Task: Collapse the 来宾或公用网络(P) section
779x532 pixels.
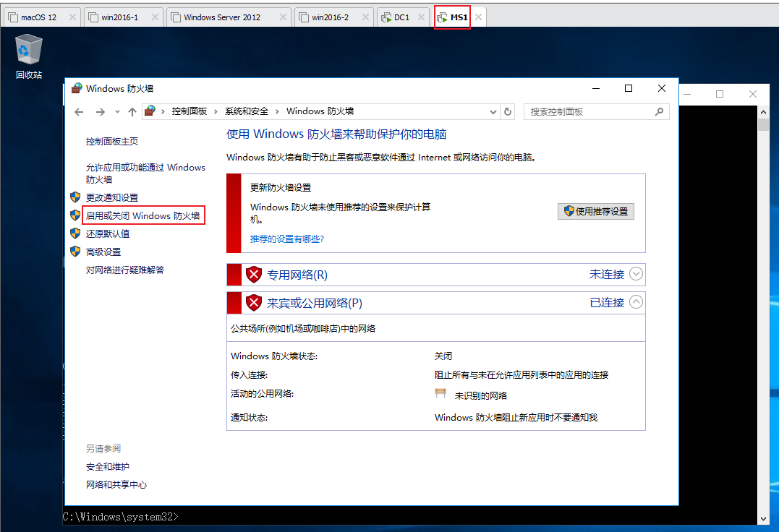Action: (x=636, y=301)
